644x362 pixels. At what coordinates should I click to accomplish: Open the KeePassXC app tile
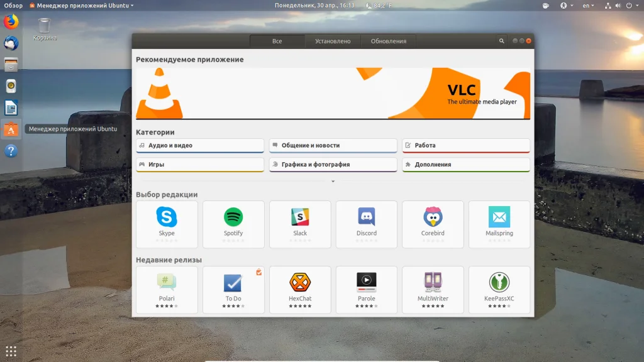click(x=499, y=290)
